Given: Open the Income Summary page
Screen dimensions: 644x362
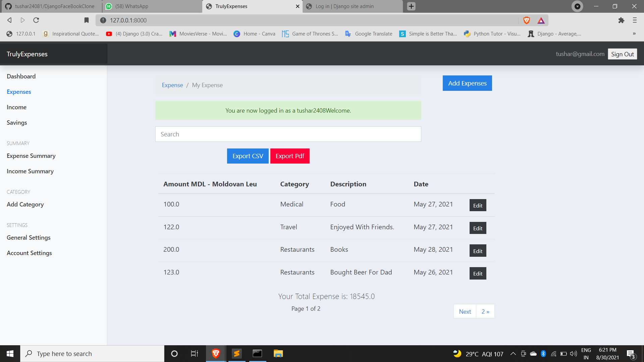Looking at the screenshot, I should pos(30,171).
